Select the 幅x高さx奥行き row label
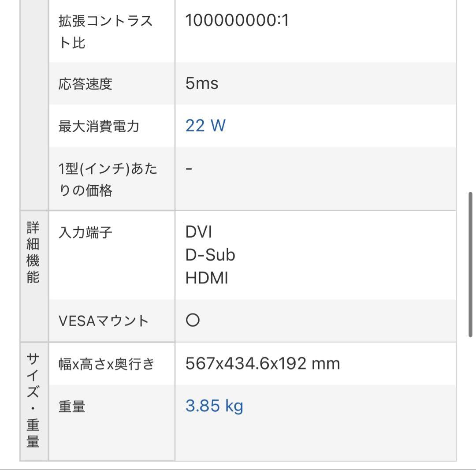This screenshot has width=476, height=470. pos(106,364)
